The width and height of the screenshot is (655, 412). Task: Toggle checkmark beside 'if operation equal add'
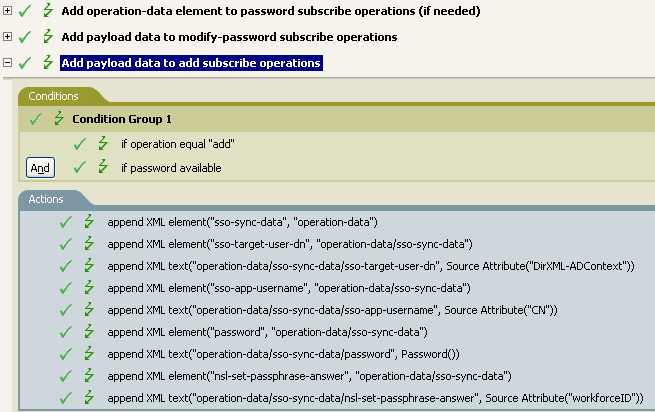point(80,144)
